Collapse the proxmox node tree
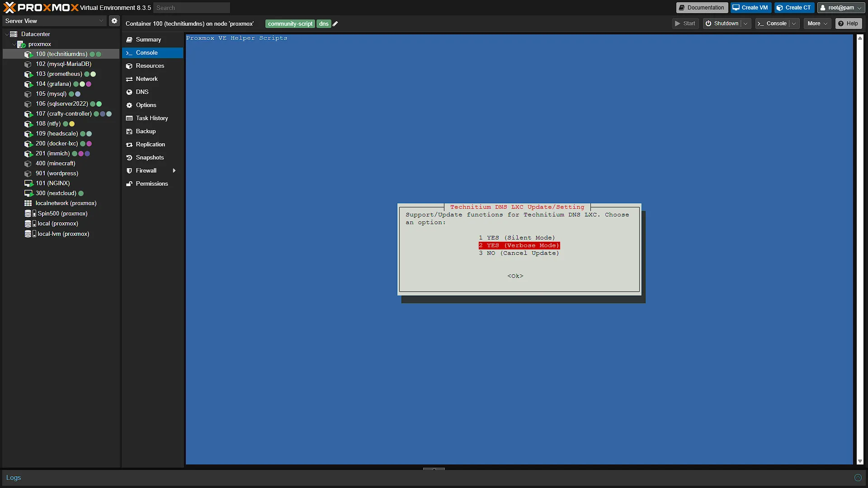868x488 pixels. click(14, 44)
